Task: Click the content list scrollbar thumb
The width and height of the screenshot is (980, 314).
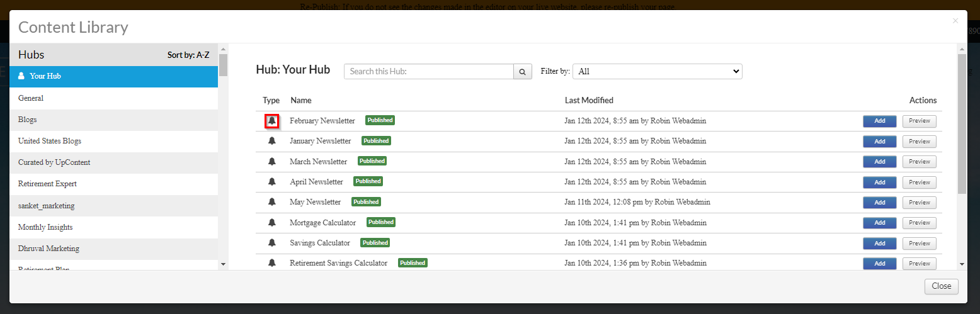Action: 961,123
